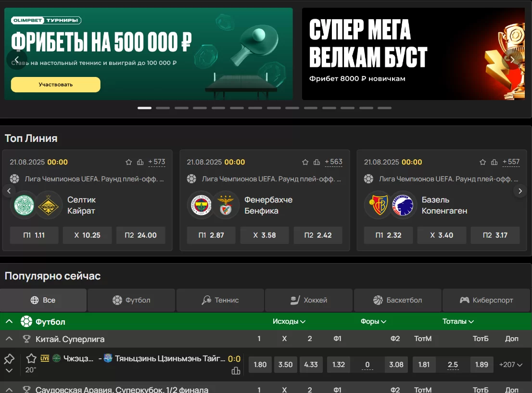This screenshot has width=532, height=393.
Task: Jump to the second banner slide indicator
Action: (163, 108)
